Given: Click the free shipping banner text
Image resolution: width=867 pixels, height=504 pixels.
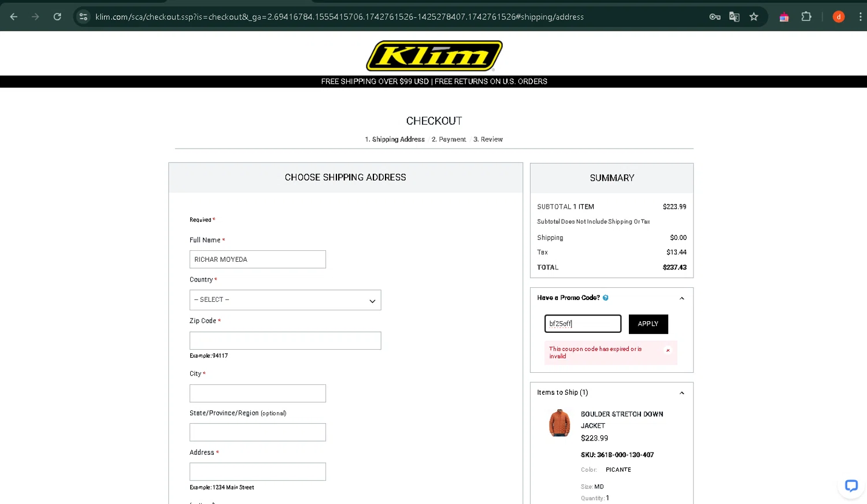Looking at the screenshot, I should coord(434,81).
